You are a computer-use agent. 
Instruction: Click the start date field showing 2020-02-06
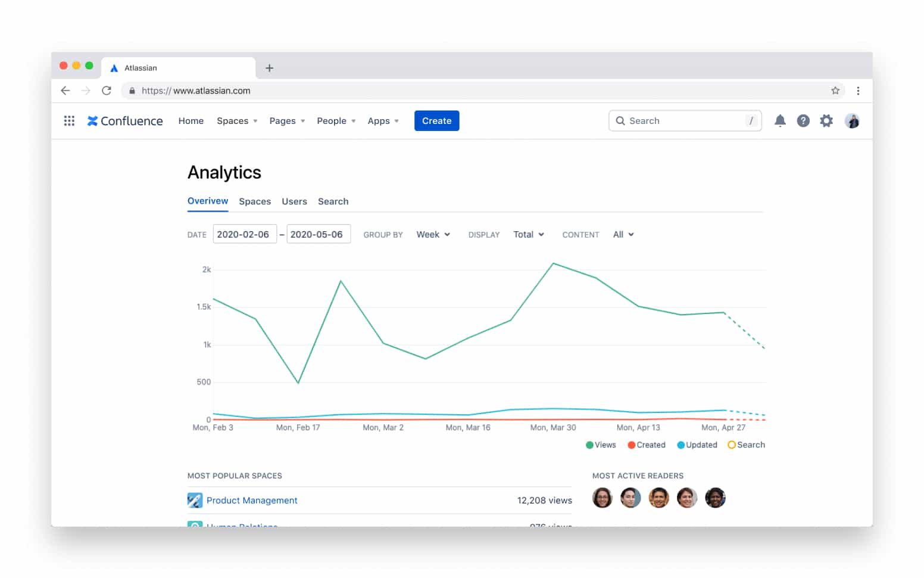pyautogui.click(x=245, y=234)
